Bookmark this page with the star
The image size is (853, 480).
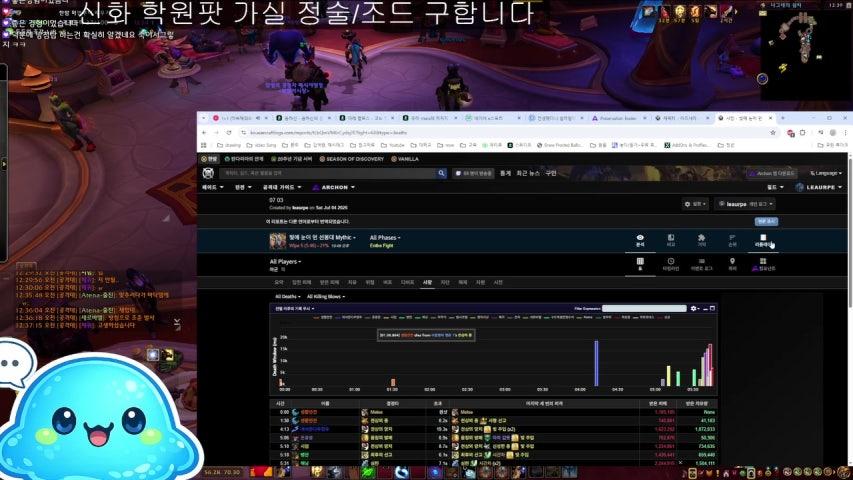click(x=772, y=132)
